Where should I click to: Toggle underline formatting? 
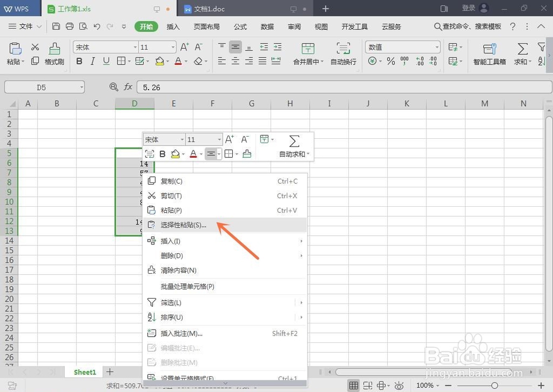(x=106, y=61)
